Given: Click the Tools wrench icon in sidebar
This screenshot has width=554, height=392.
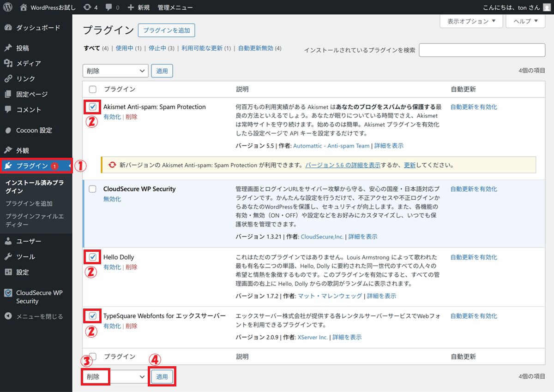Looking at the screenshot, I should pos(8,257).
